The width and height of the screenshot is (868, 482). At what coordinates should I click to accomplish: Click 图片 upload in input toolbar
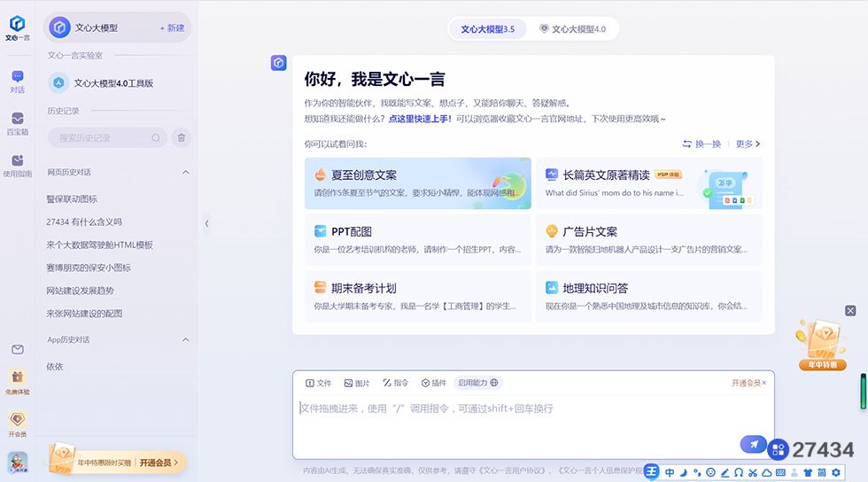click(x=356, y=383)
